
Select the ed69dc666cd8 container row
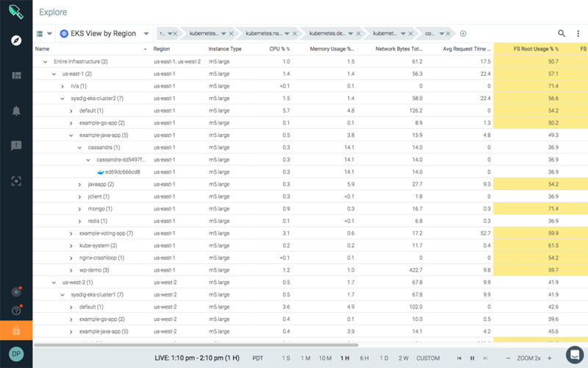click(x=310, y=172)
